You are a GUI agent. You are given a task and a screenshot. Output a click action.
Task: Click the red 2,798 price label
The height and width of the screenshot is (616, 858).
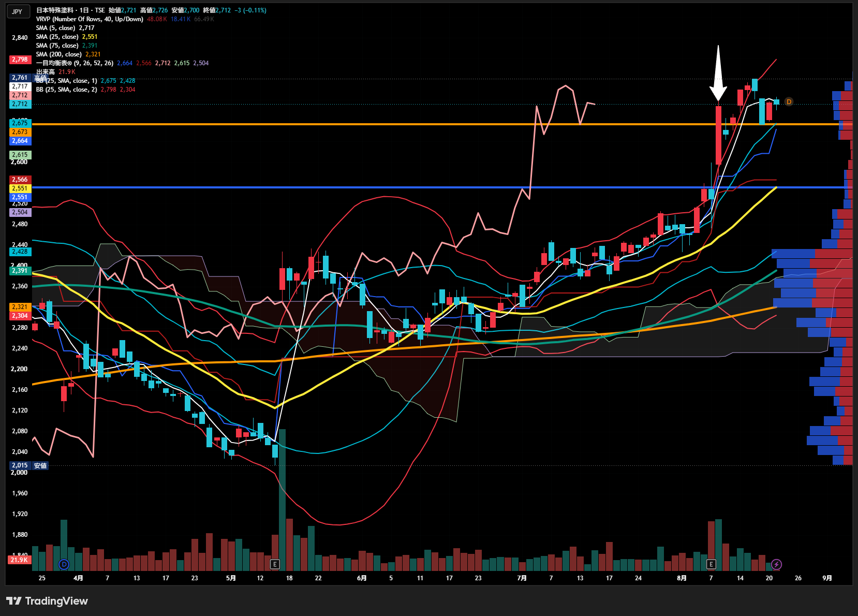20,60
